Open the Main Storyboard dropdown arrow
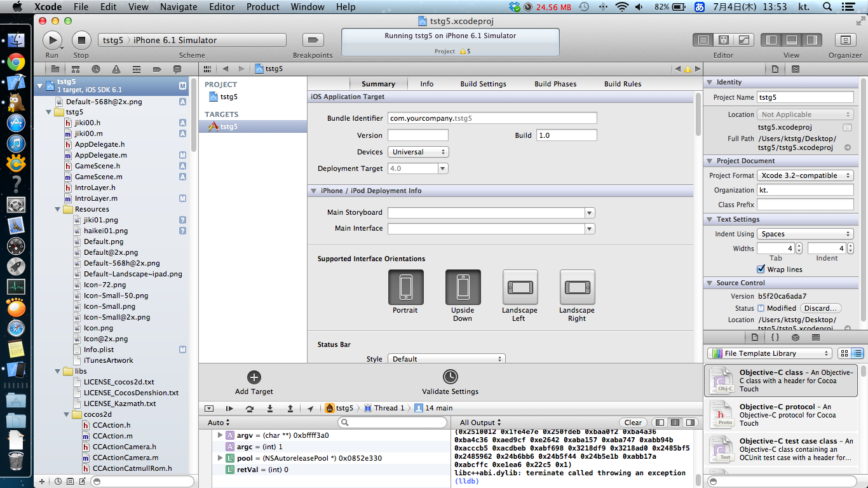The image size is (868, 488). (590, 213)
